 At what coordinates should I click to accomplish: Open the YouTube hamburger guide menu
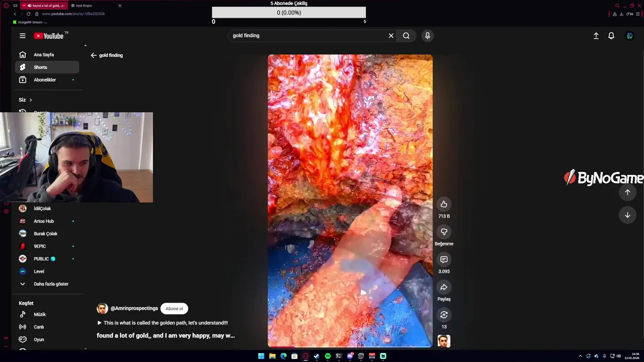[x=22, y=36]
